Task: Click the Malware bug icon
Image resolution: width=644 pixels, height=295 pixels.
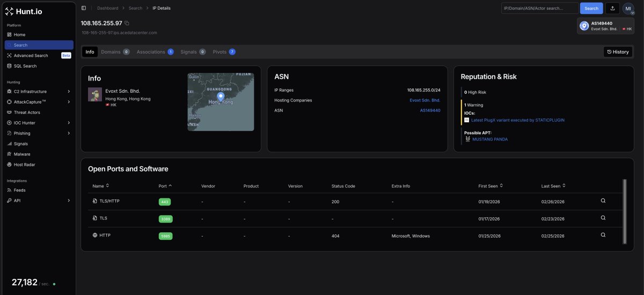Action: coord(9,154)
